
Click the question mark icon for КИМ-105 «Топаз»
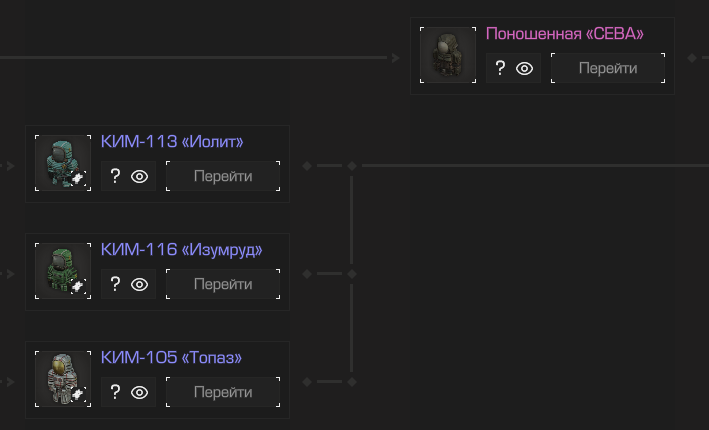point(116,393)
